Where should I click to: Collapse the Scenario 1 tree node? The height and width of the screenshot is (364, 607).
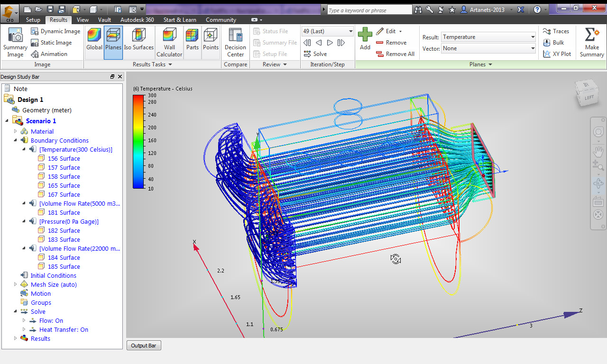pos(7,121)
